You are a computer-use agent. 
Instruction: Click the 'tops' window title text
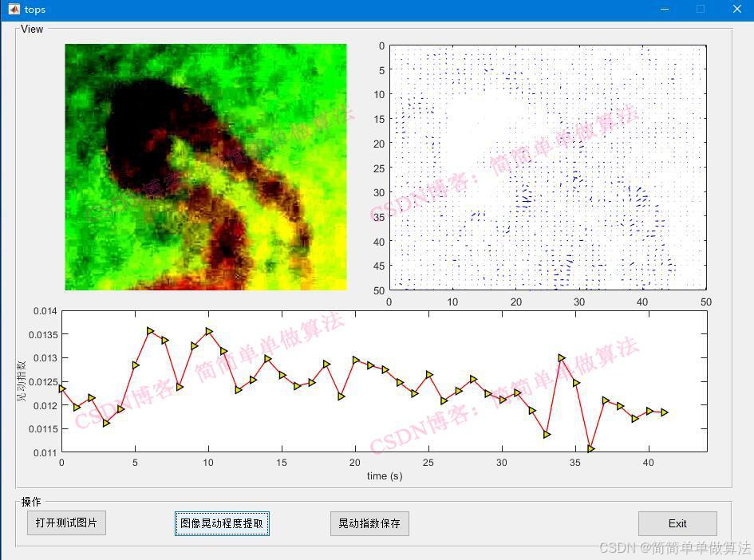[x=34, y=10]
